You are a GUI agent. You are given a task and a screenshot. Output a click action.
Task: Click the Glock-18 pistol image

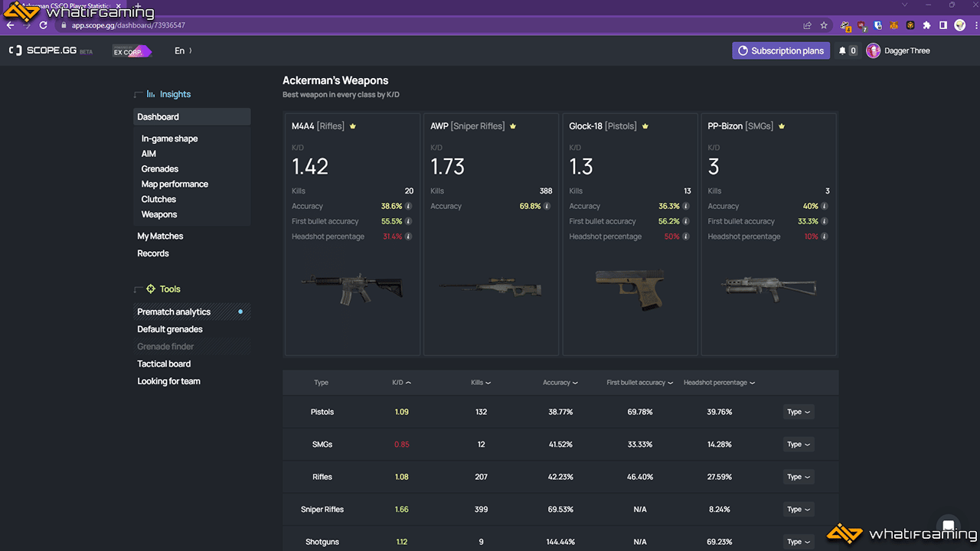point(630,289)
